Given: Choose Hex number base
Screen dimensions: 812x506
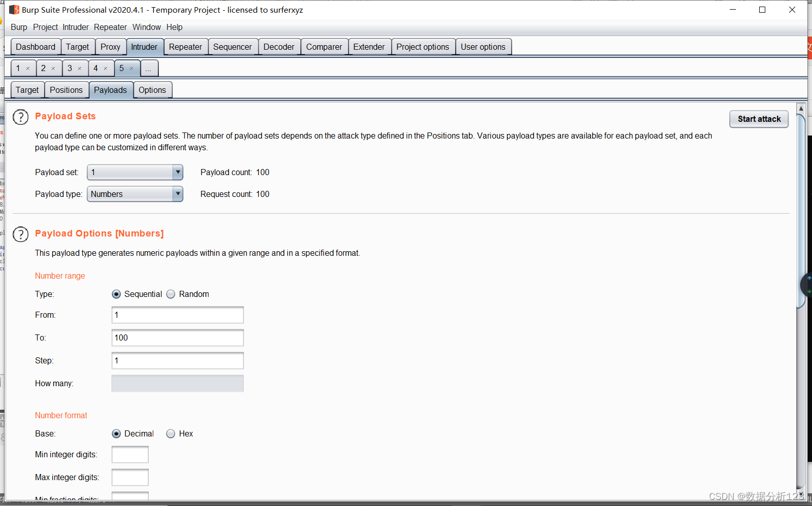Looking at the screenshot, I should 171,434.
